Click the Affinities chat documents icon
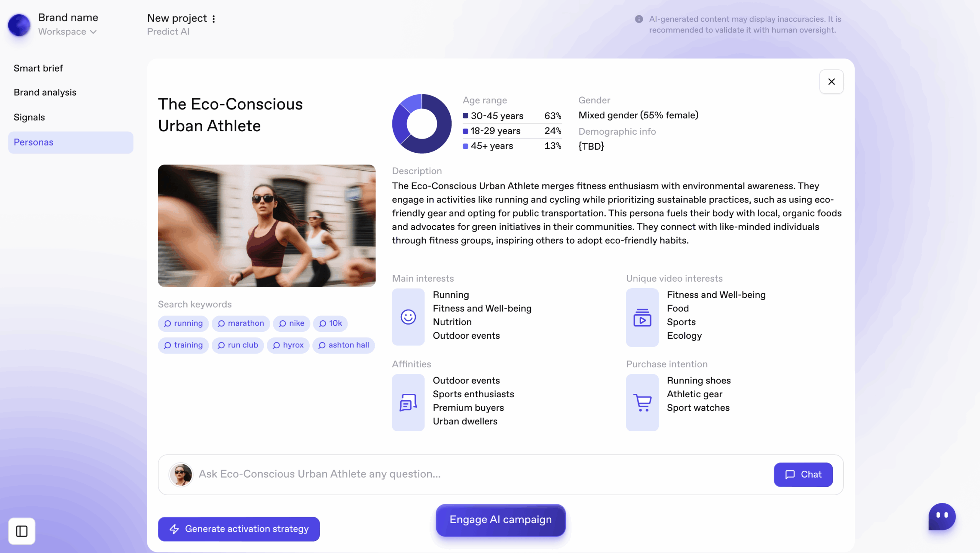The width and height of the screenshot is (980, 553). (408, 403)
